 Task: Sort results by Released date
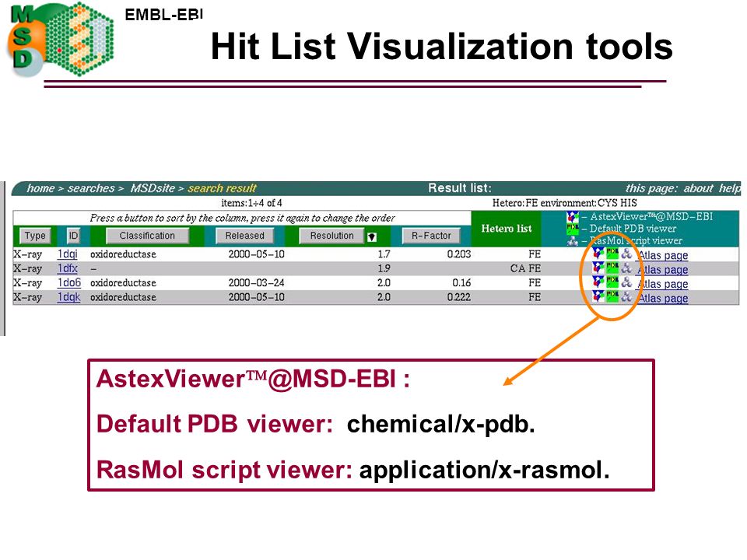click(245, 236)
